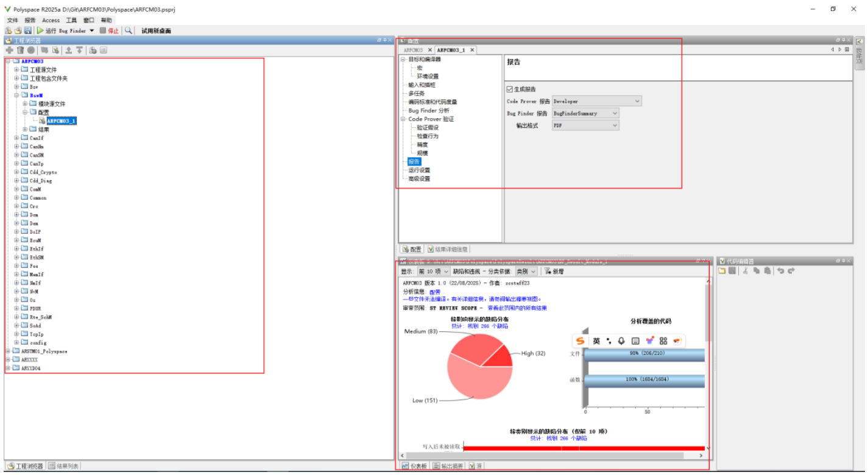Switch to the 输出摘要 tab

[x=448, y=466]
